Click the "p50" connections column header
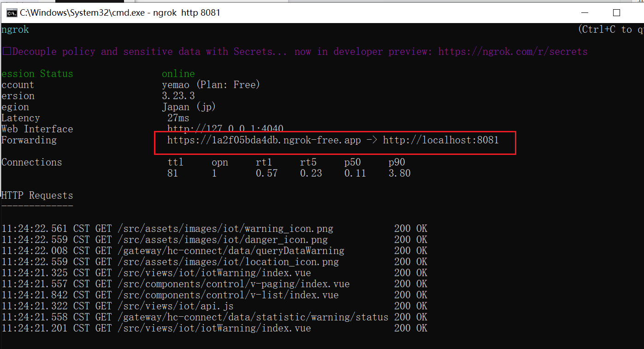The height and width of the screenshot is (349, 644). pos(353,162)
